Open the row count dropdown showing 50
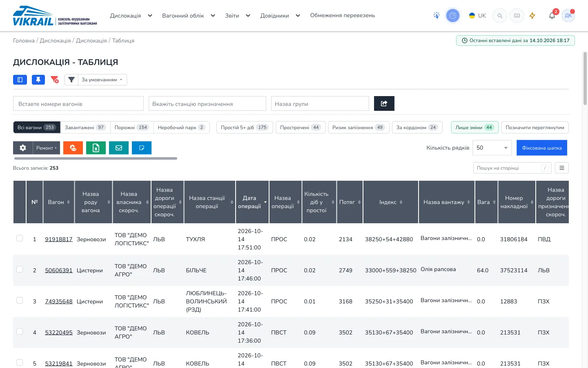This screenshot has width=588, height=368. (492, 148)
